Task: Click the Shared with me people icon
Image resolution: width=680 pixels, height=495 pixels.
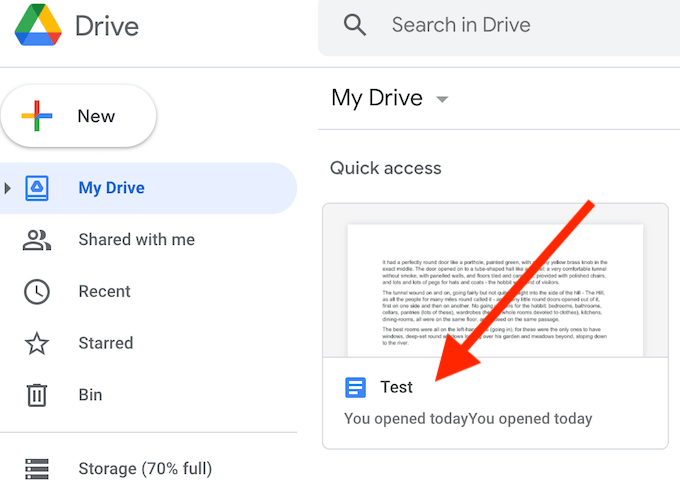Action: click(37, 240)
